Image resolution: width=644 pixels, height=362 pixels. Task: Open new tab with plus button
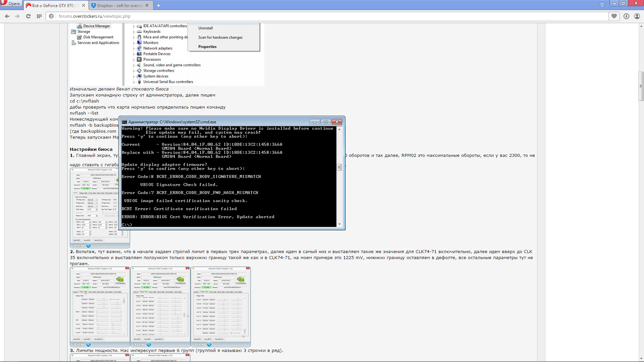(x=158, y=5)
